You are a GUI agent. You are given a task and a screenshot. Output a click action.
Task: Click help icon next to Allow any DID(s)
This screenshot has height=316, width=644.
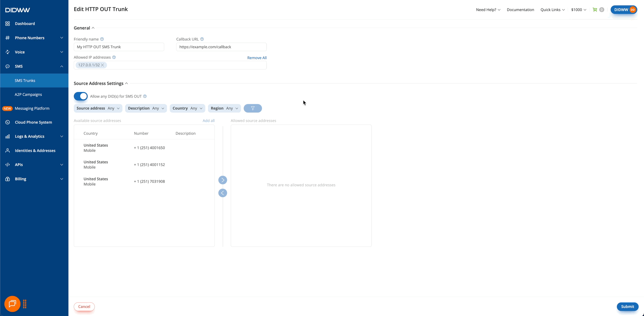tap(145, 96)
